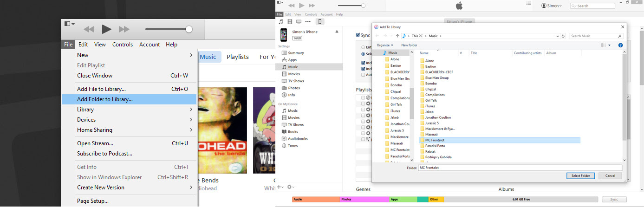Click the Search Music field in the dialog

[596, 36]
